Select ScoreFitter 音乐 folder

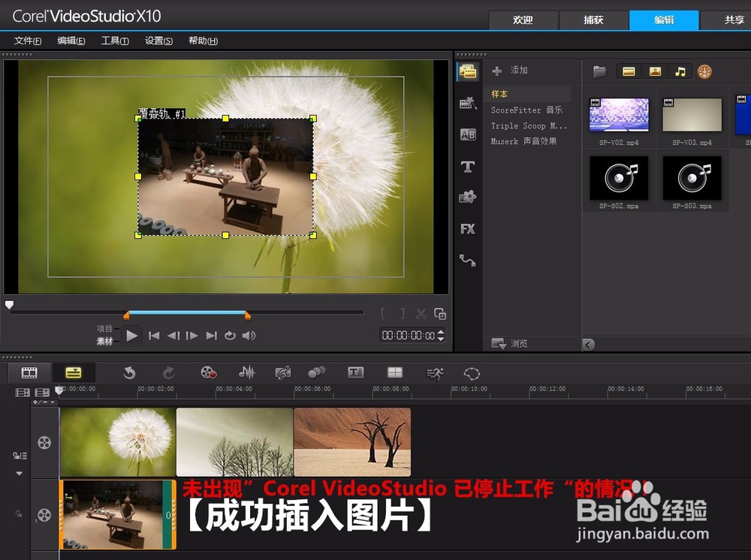tap(527, 110)
